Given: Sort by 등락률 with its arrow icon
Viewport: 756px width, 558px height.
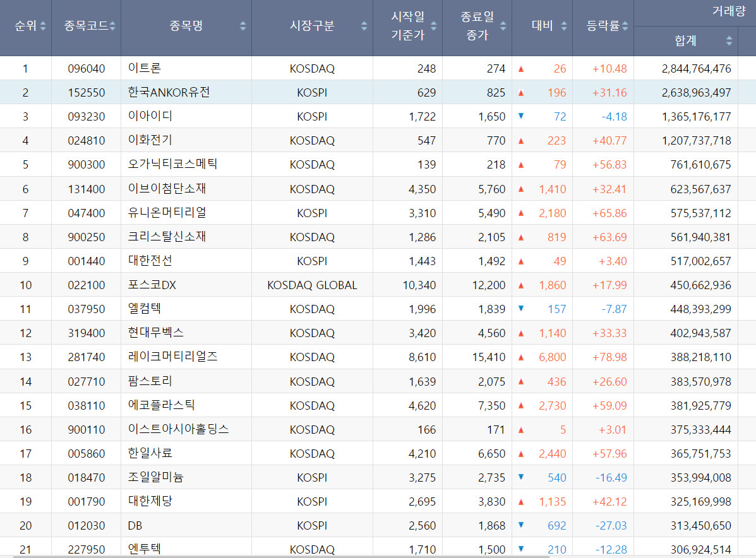Looking at the screenshot, I should point(625,26).
